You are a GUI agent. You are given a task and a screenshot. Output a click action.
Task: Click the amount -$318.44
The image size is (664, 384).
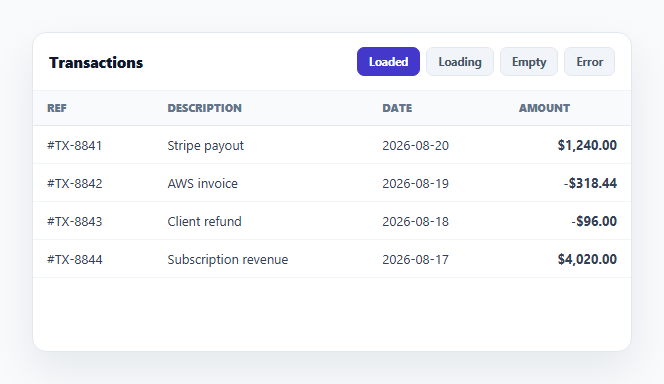(x=590, y=184)
